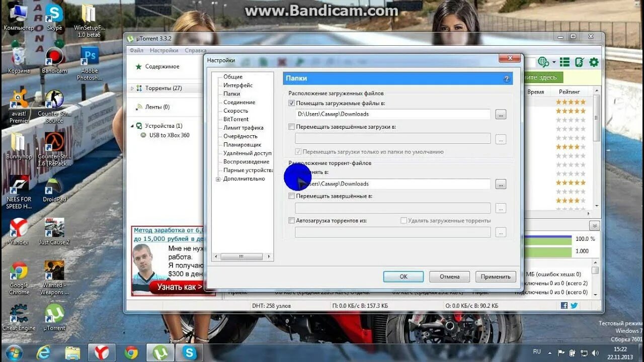Click the USB to XBox 360 device icon

(x=143, y=135)
